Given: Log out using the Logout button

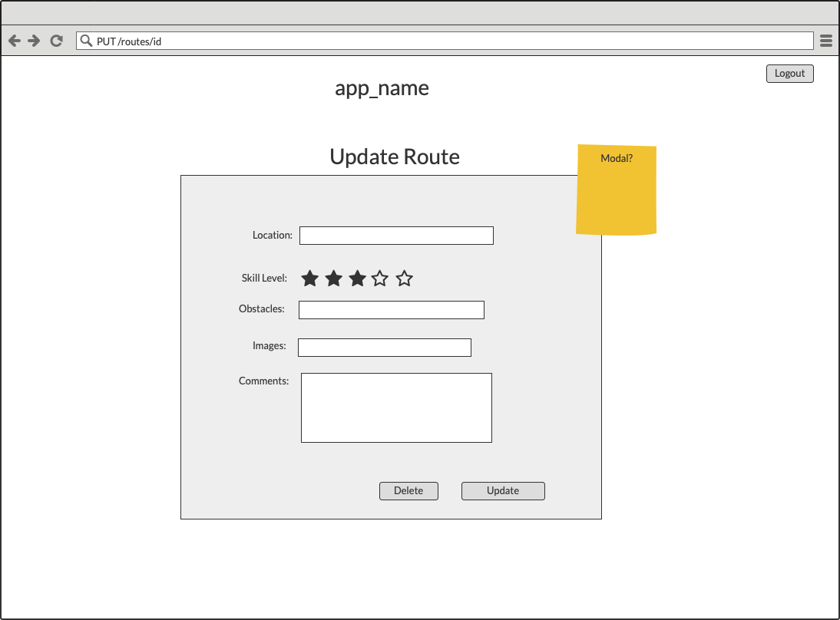Looking at the screenshot, I should click(x=789, y=74).
